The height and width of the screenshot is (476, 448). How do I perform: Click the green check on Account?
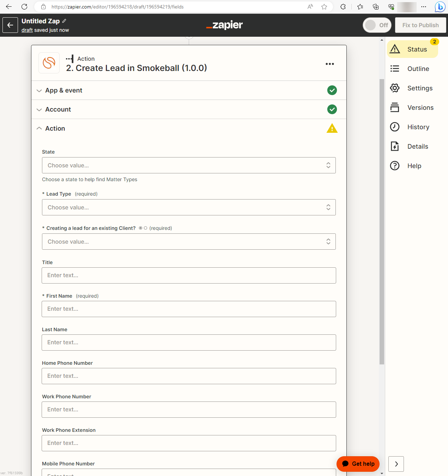(332, 109)
